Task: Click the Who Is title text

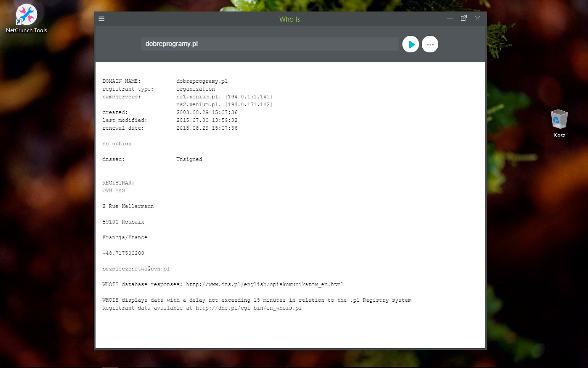Action: [289, 19]
